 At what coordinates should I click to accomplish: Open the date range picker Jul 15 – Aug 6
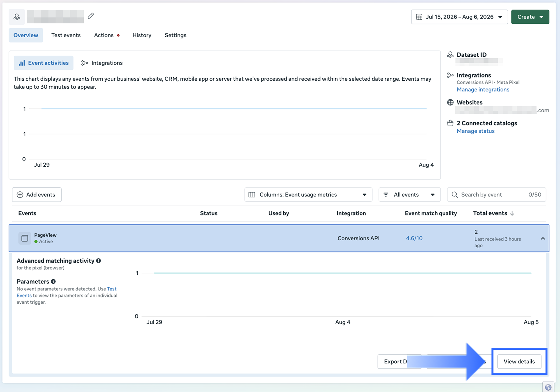click(x=459, y=17)
